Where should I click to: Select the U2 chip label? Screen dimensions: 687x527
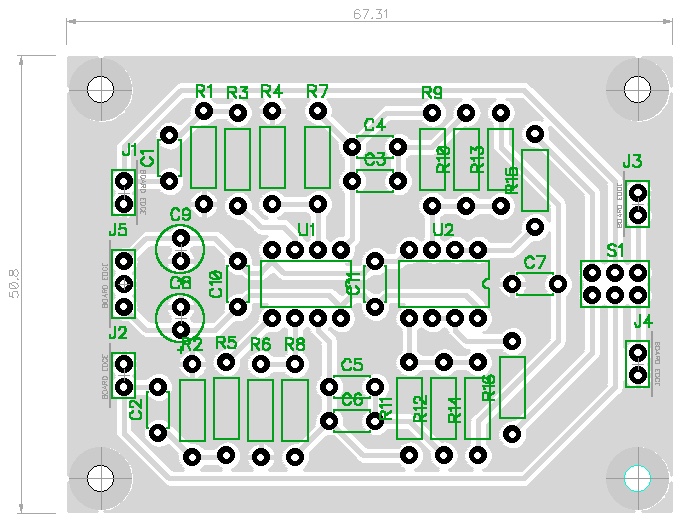pyautogui.click(x=443, y=230)
